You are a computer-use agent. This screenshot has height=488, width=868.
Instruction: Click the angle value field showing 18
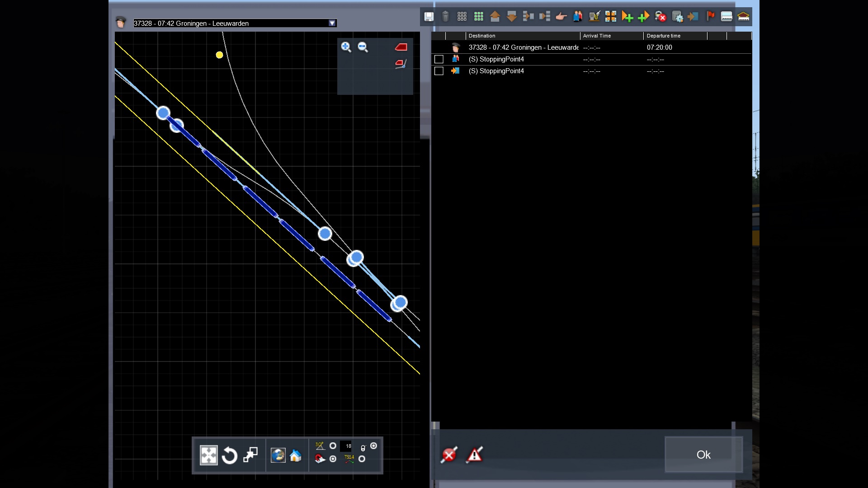click(346, 446)
